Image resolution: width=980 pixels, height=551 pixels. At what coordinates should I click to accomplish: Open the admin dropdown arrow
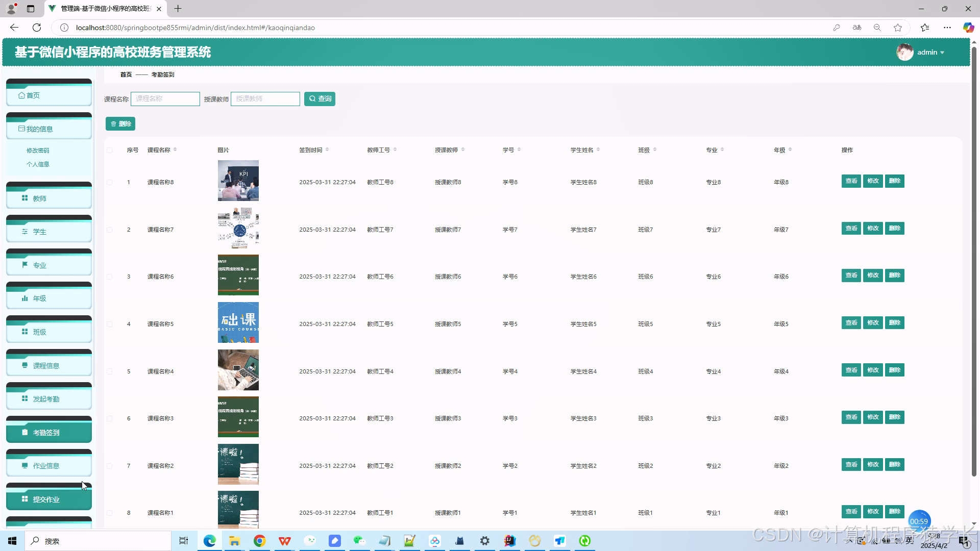tap(942, 53)
